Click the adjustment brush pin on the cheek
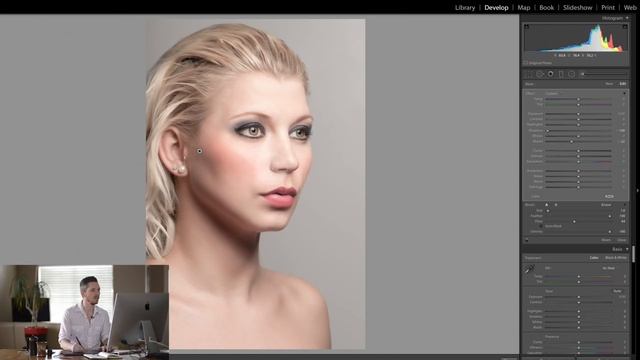This screenshot has height=360, width=640. click(199, 151)
